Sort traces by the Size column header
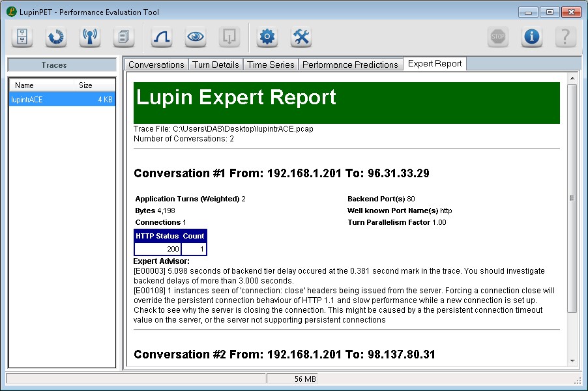This screenshot has height=391, width=588. (x=95, y=85)
